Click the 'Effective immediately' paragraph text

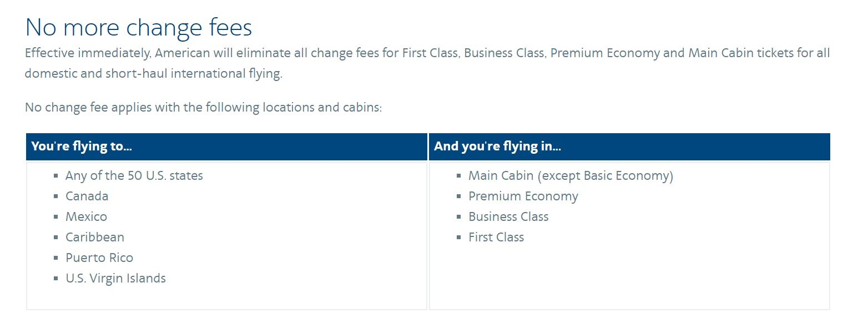point(427,63)
